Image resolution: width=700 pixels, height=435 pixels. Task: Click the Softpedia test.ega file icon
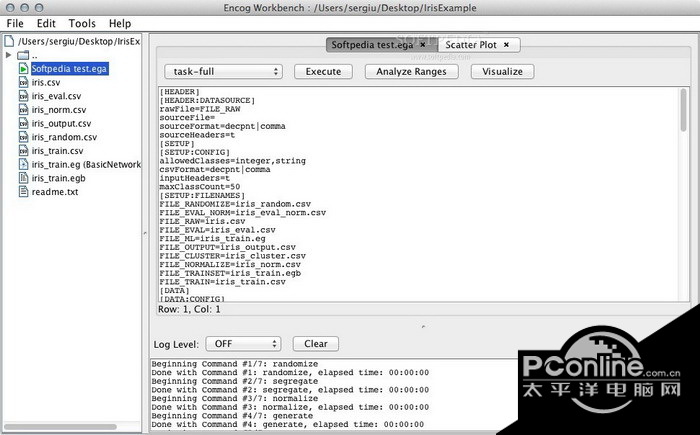24,69
